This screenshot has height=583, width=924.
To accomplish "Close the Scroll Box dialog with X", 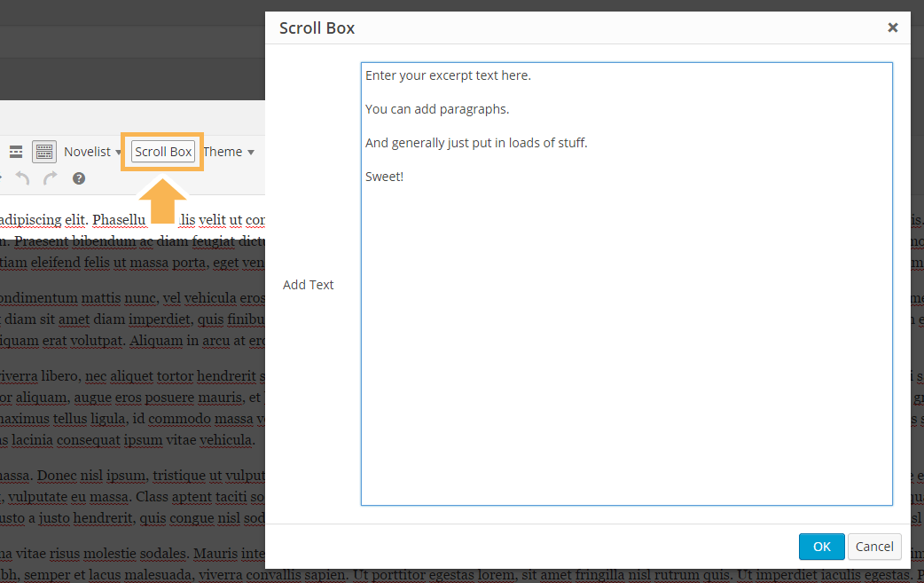I will click(x=893, y=27).
